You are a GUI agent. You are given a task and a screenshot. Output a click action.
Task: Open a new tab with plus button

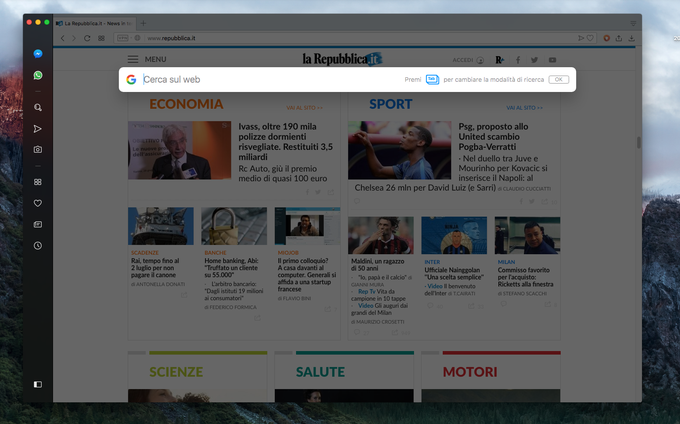pyautogui.click(x=143, y=23)
